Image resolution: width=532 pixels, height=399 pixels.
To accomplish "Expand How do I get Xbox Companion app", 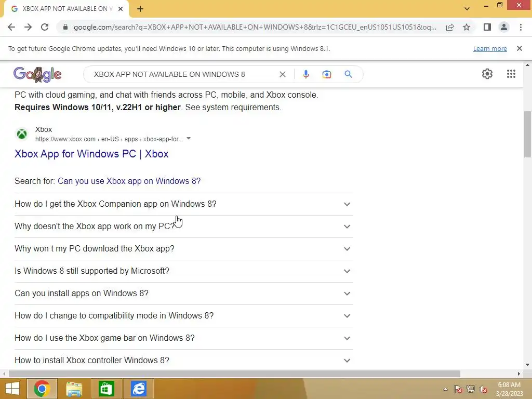I will click(183, 204).
